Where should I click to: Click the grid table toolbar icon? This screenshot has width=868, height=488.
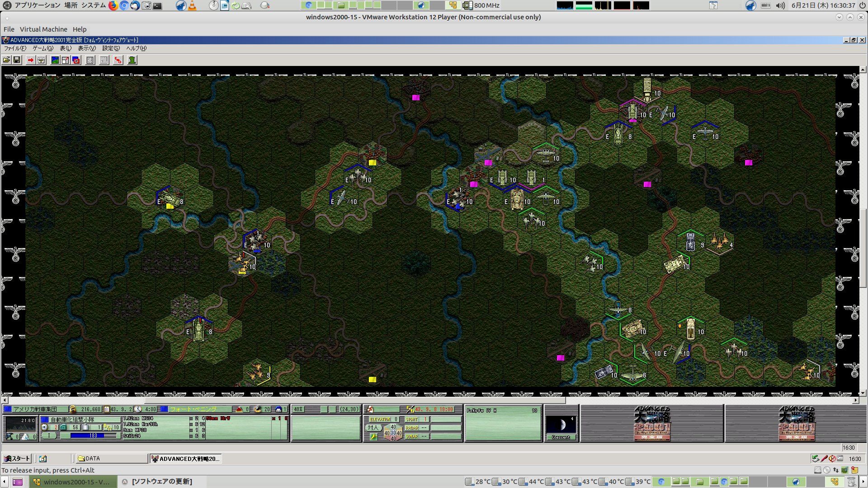pos(90,60)
